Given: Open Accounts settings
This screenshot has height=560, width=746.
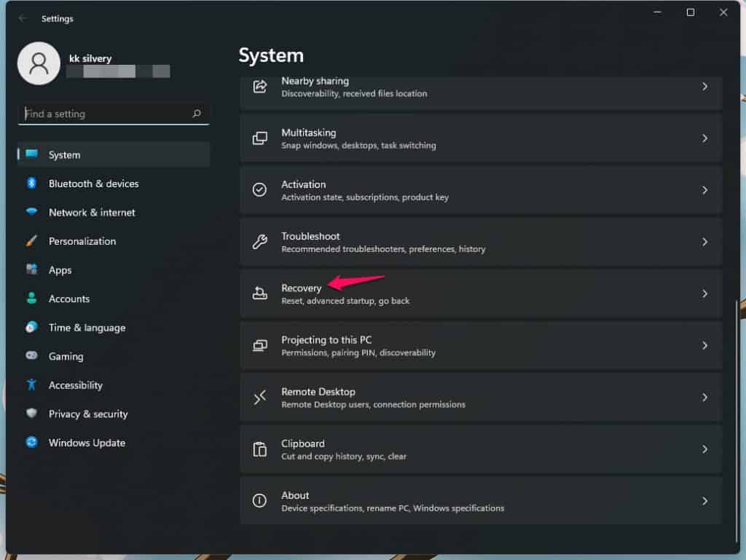Looking at the screenshot, I should point(69,299).
